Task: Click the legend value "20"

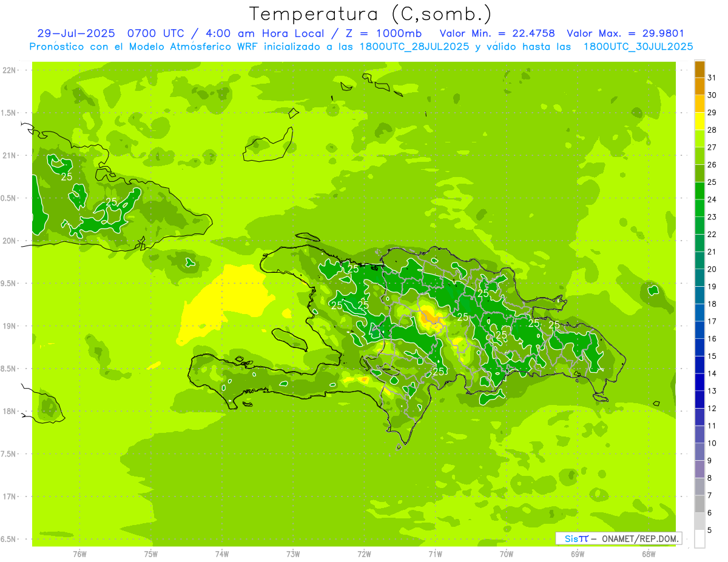Action: [712, 269]
